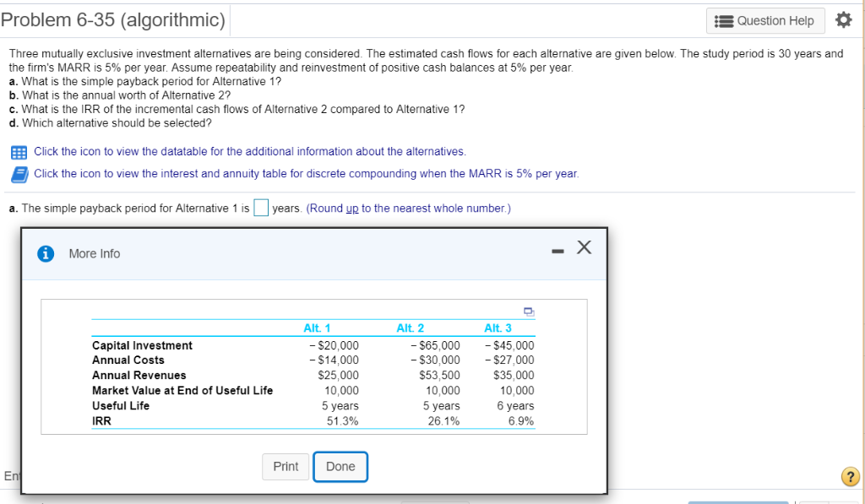This screenshot has height=504, width=865.
Task: Click the payback period answer box
Action: click(x=260, y=207)
